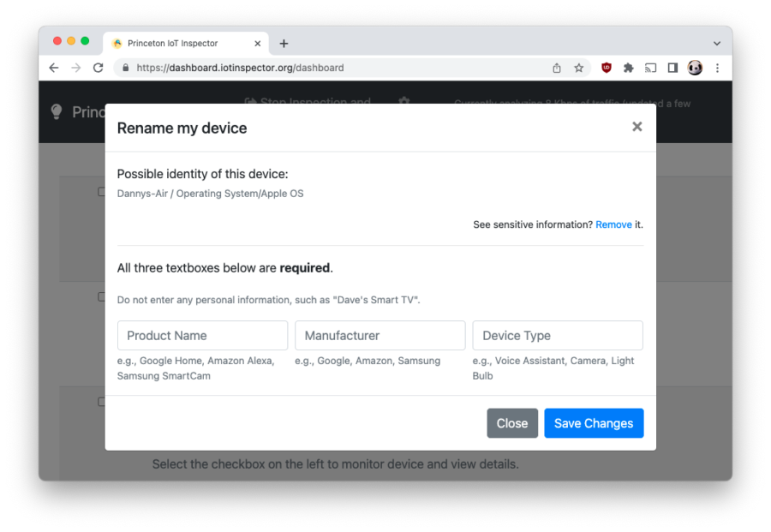Viewport: 771px width, 532px height.
Task: Click the Remove sensitive information link
Action: pyautogui.click(x=613, y=224)
